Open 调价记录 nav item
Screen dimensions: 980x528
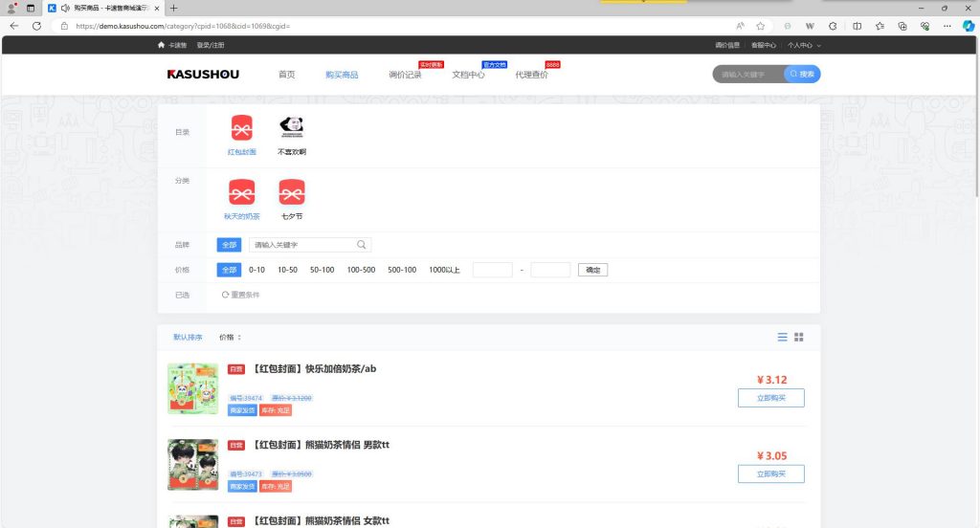[x=405, y=75]
